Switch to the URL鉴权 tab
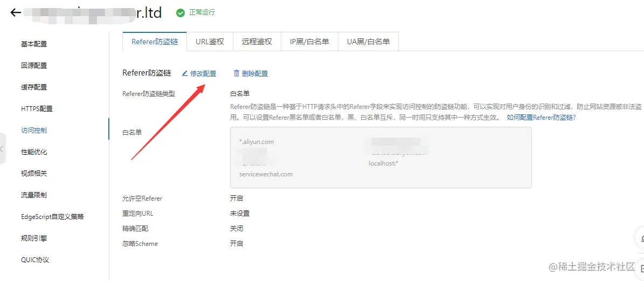The width and height of the screenshot is (644, 281). click(210, 42)
